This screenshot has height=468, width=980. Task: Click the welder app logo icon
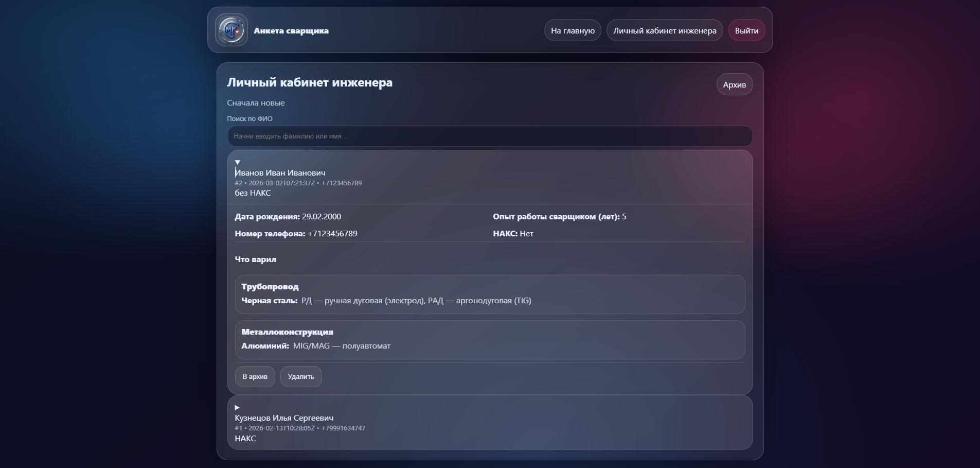point(231,30)
